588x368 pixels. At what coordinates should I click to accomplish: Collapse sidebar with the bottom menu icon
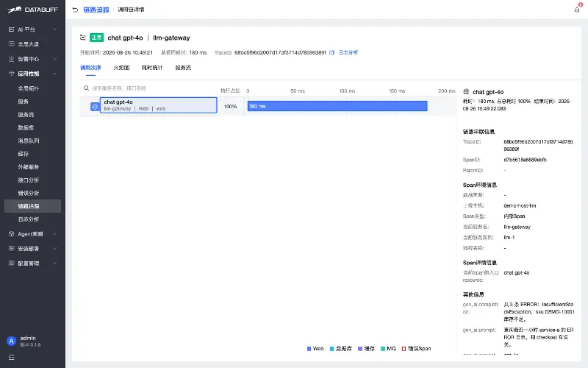click(11, 357)
